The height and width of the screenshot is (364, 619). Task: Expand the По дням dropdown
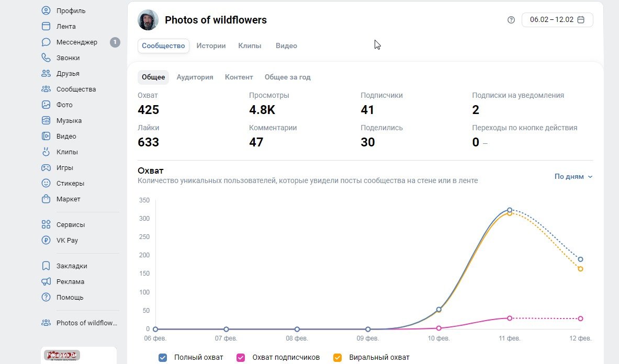573,177
